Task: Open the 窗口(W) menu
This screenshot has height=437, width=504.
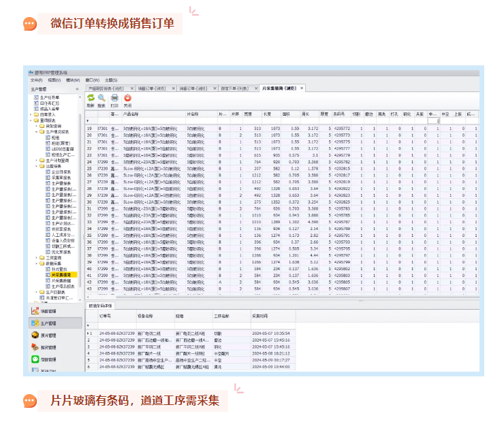Action: (x=93, y=80)
